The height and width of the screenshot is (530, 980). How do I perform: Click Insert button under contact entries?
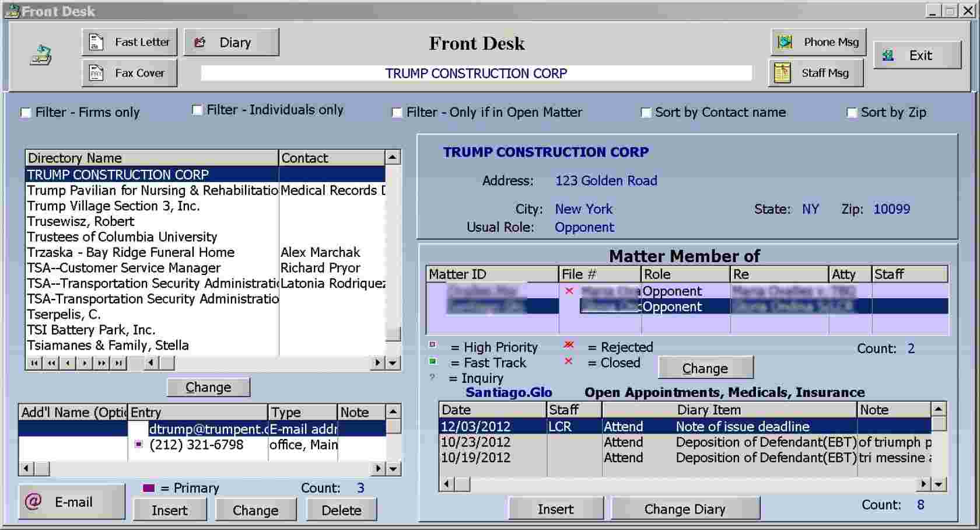170,510
